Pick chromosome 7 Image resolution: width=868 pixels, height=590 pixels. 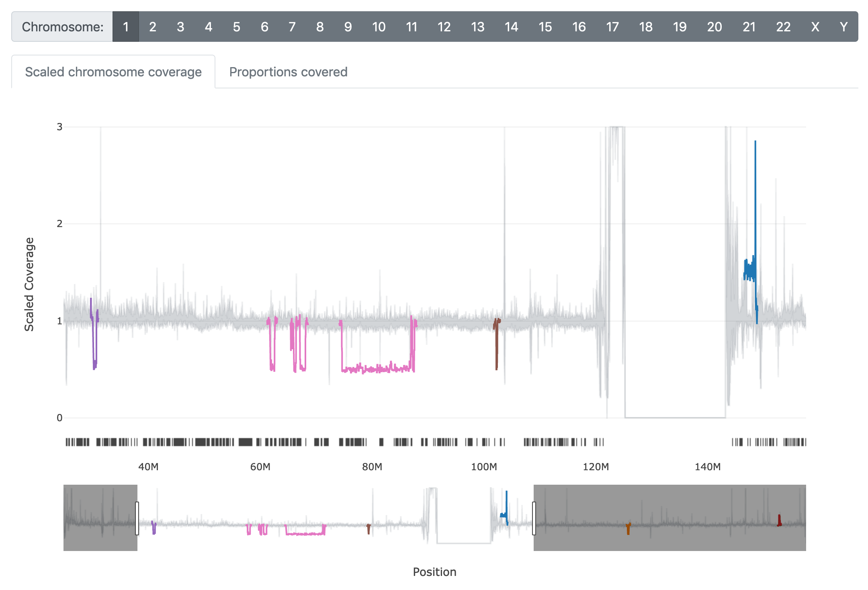(x=292, y=27)
